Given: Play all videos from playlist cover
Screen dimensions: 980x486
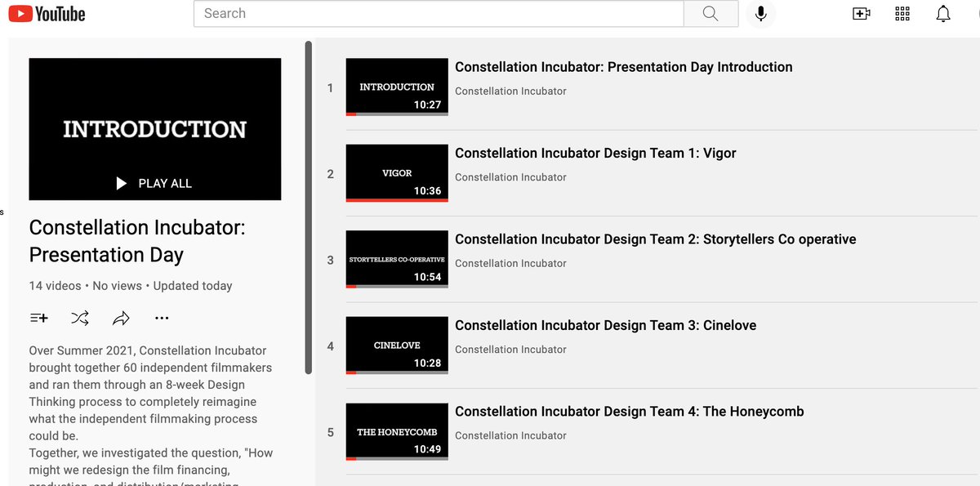Looking at the screenshot, I should [155, 184].
